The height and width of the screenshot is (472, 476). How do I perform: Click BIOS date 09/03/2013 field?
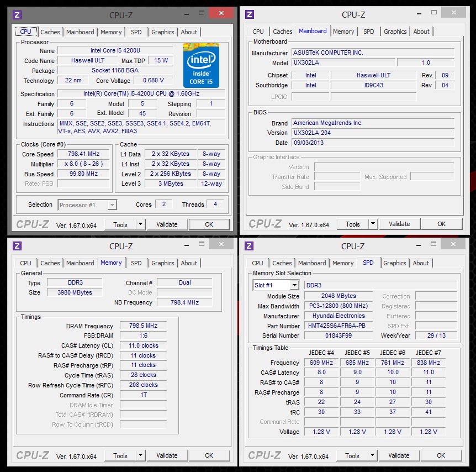373,143
